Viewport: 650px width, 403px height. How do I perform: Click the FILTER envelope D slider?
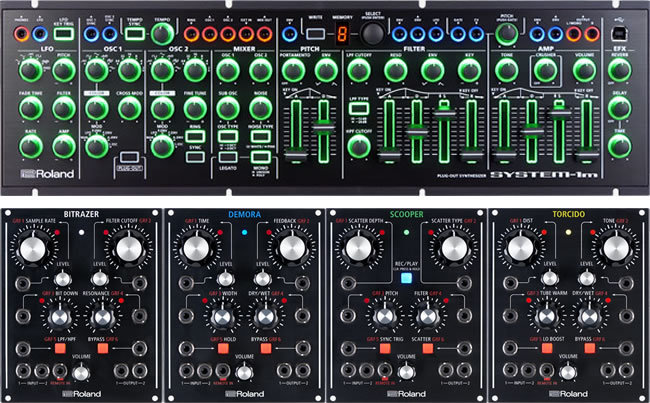(x=417, y=131)
